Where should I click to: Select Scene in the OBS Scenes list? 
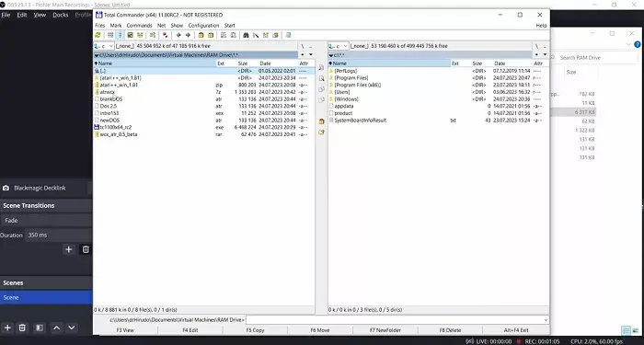[x=46, y=298]
